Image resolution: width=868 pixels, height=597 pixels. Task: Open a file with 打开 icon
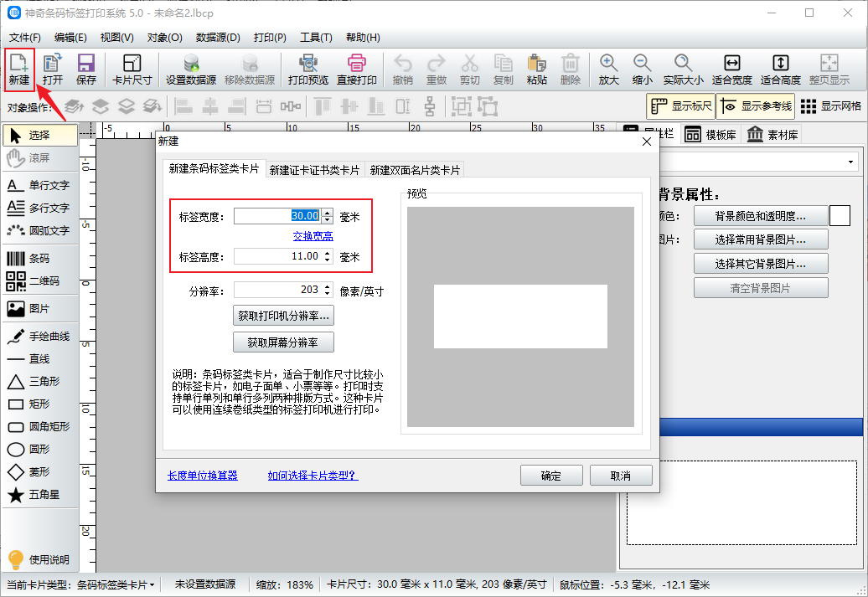(53, 69)
